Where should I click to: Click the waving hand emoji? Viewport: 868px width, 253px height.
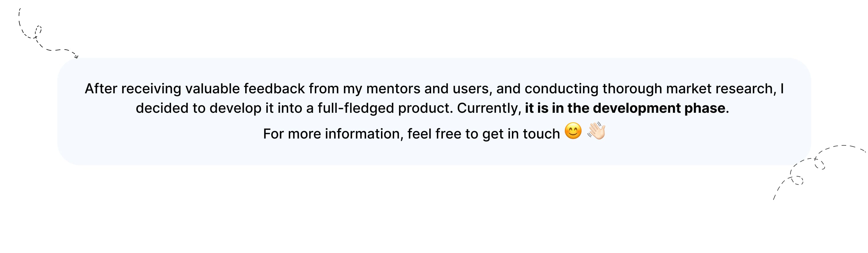[x=596, y=131]
